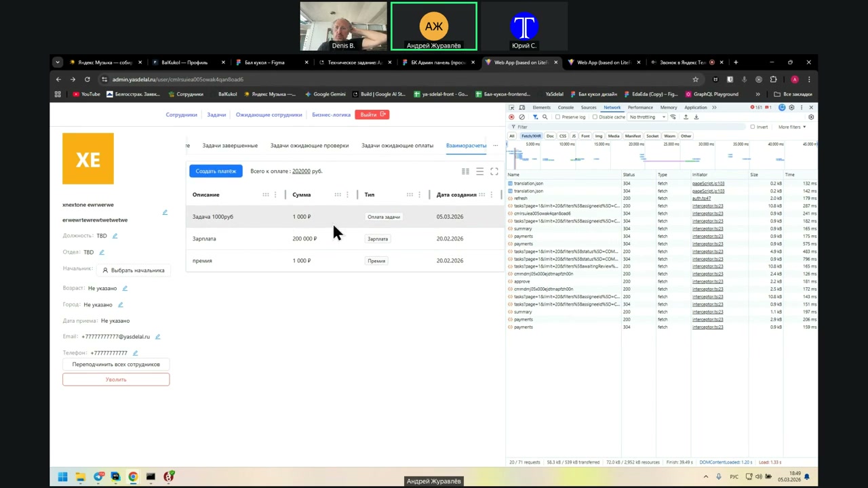Open the Задачи завершенные tab

point(230,146)
